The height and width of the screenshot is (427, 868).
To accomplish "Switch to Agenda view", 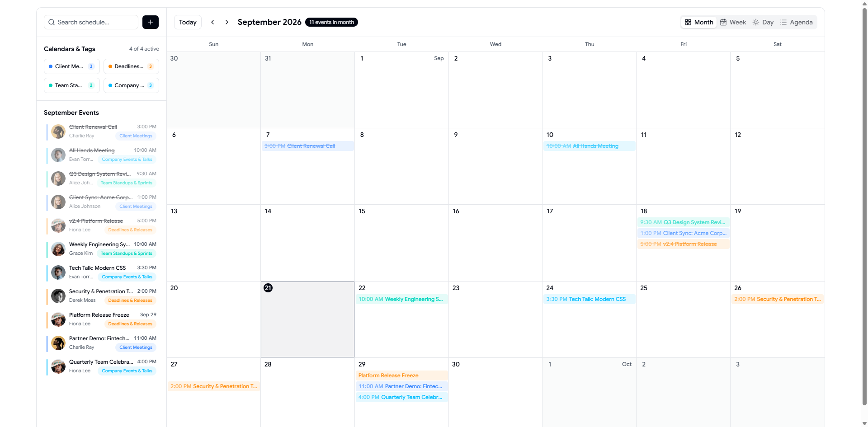I will pos(796,22).
